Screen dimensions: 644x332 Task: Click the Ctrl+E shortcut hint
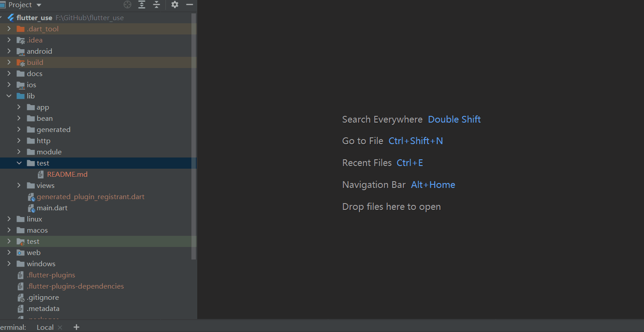(x=410, y=163)
